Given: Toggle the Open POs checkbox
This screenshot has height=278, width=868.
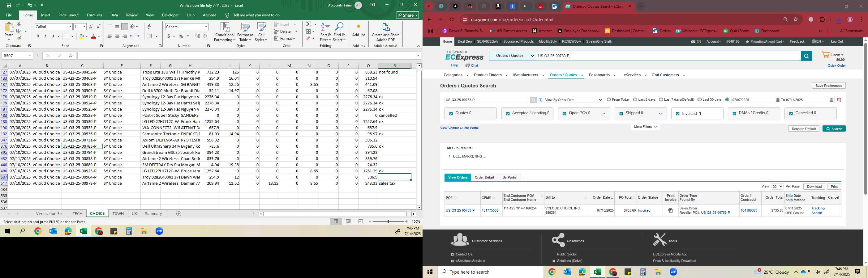Looking at the screenshot, I should pyautogui.click(x=564, y=114).
